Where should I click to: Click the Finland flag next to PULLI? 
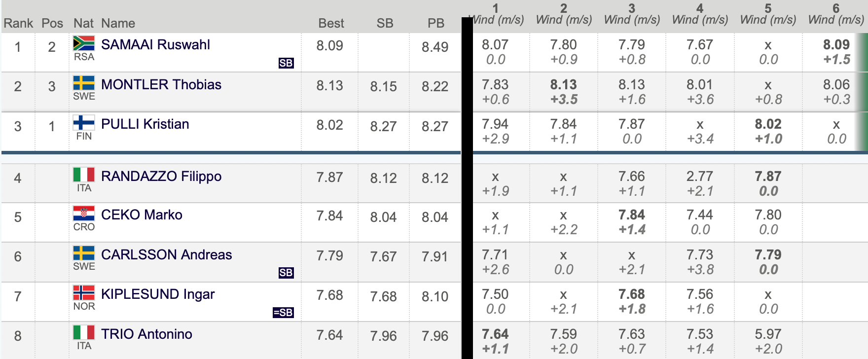(x=84, y=122)
